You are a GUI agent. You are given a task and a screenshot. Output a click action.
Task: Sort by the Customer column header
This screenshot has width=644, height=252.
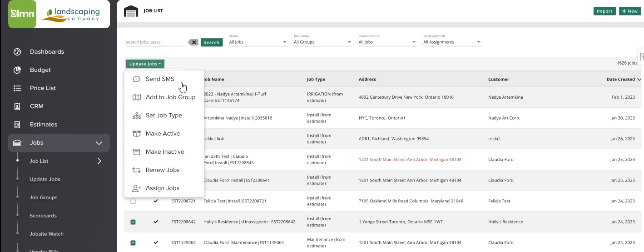pos(499,80)
